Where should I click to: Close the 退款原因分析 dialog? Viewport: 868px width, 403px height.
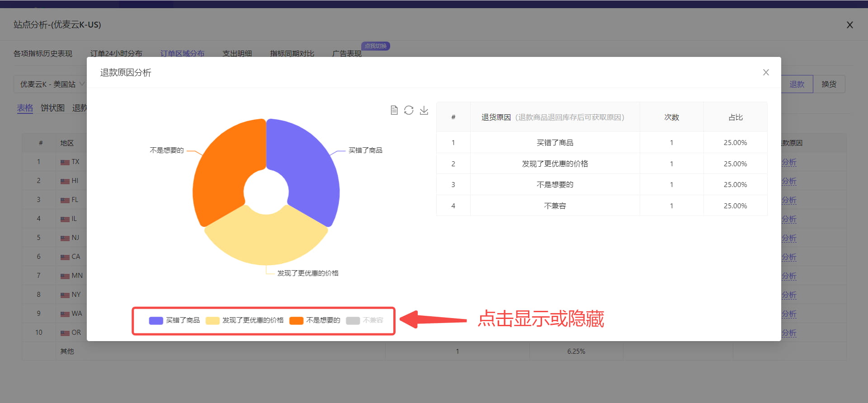click(766, 72)
